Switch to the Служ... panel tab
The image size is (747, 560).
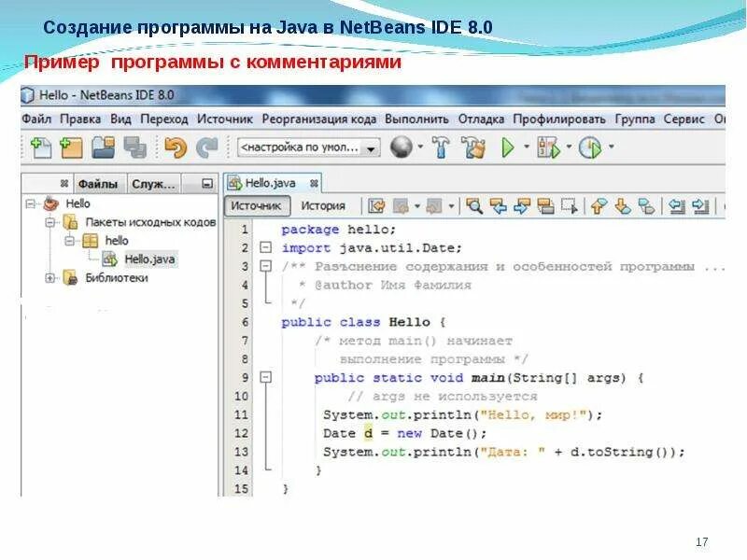tap(153, 184)
